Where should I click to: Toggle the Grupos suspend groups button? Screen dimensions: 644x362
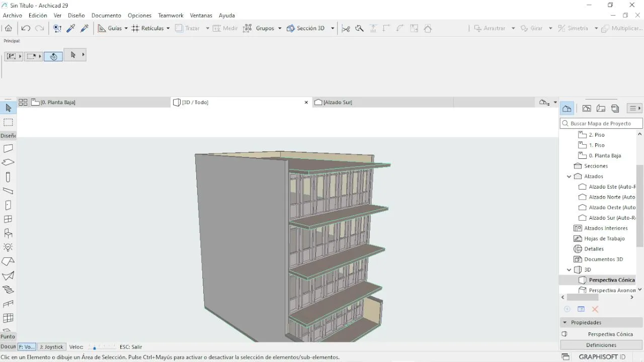pyautogui.click(x=259, y=28)
